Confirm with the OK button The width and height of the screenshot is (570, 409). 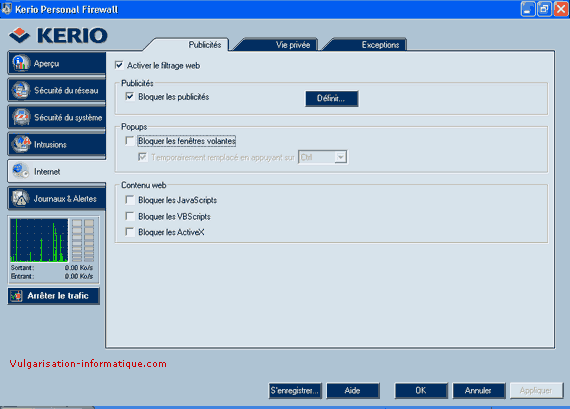tap(421, 390)
